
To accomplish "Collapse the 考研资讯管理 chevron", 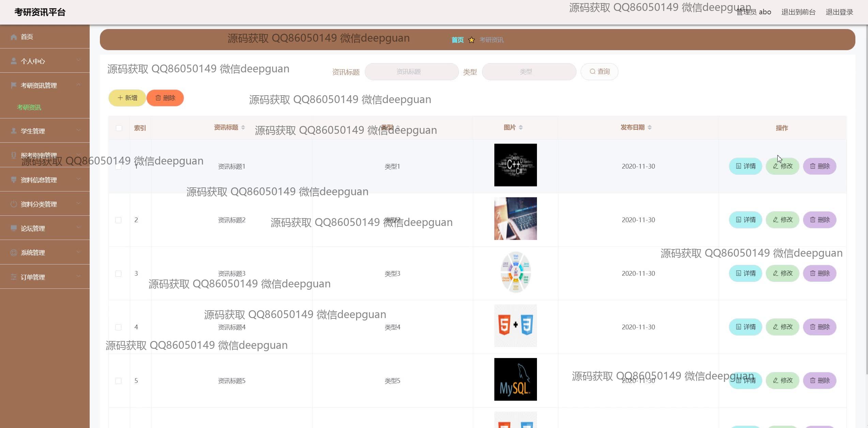I will pos(78,85).
